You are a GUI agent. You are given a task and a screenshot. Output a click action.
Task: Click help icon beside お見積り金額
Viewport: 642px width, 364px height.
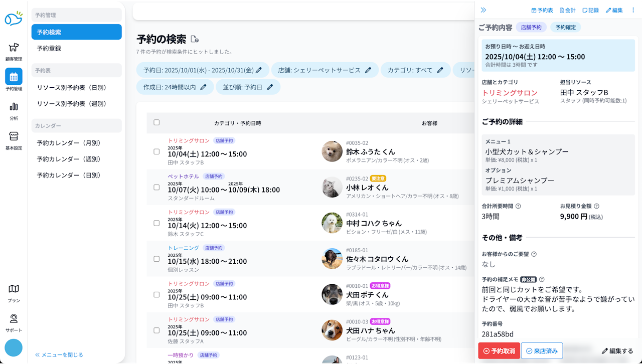tap(596, 206)
